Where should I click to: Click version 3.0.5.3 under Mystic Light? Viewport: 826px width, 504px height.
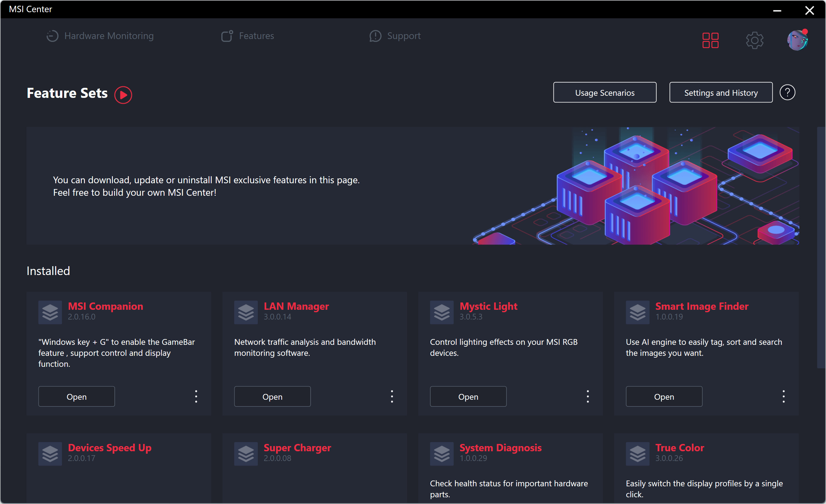click(471, 316)
